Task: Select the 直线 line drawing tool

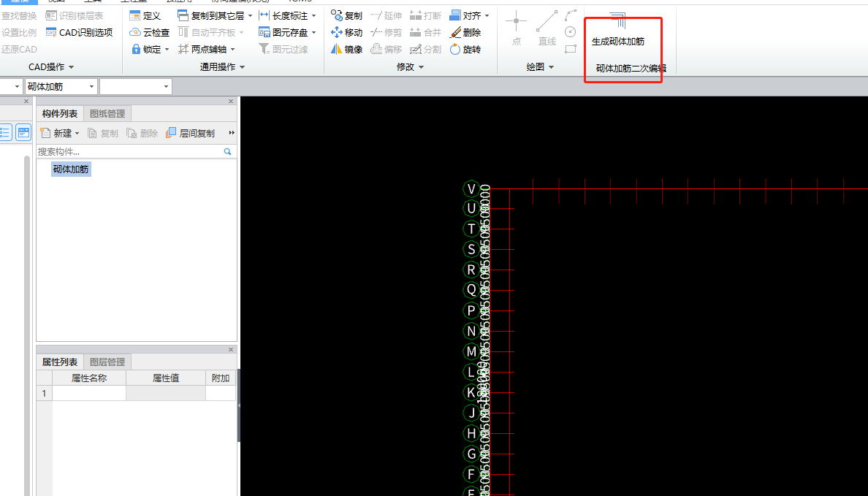Action: (547, 28)
